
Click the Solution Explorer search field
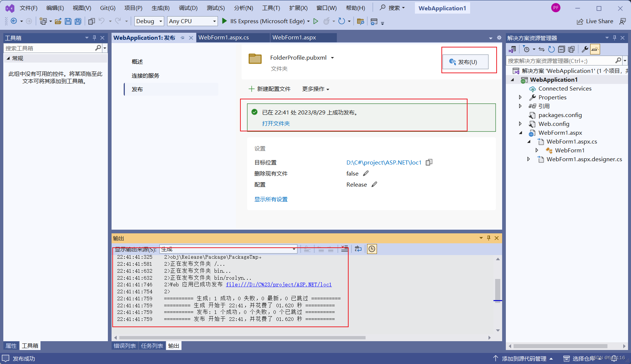click(x=561, y=61)
